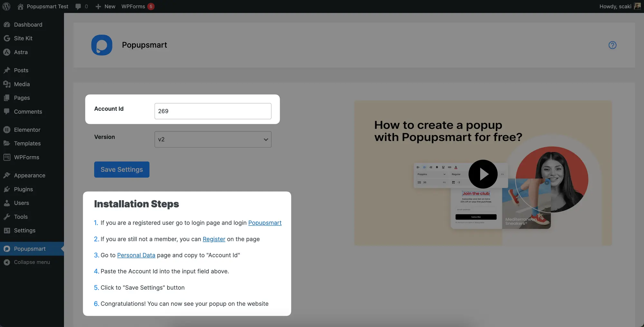Select the Templates menu item

(x=32, y=143)
